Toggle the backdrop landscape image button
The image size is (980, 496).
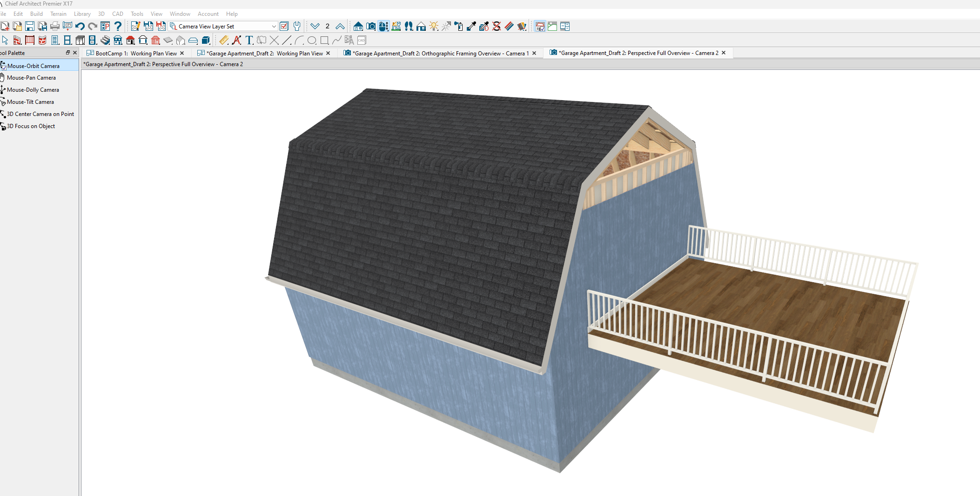coord(552,27)
